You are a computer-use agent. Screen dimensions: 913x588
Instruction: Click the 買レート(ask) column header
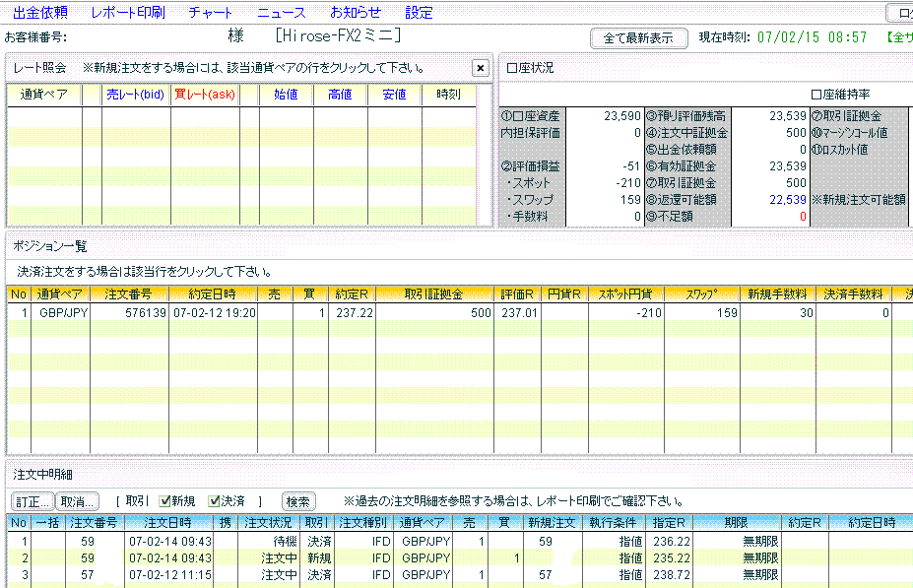tap(205, 95)
